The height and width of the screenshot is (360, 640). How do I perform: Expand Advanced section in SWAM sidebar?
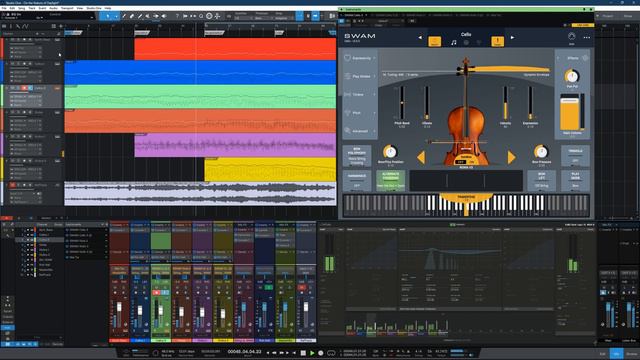(x=360, y=131)
